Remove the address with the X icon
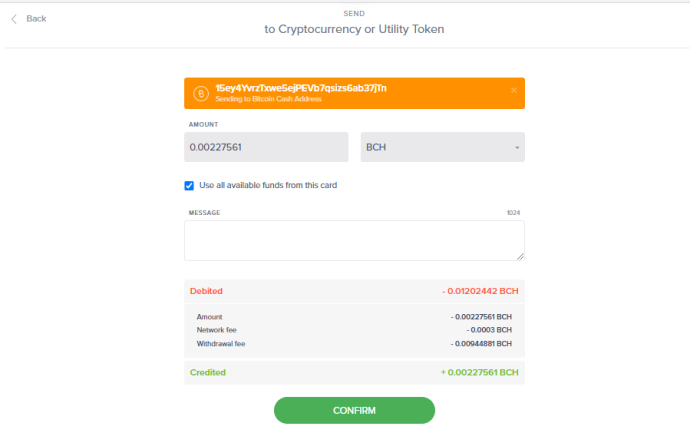Viewport: 690px width, 433px height. [x=514, y=90]
